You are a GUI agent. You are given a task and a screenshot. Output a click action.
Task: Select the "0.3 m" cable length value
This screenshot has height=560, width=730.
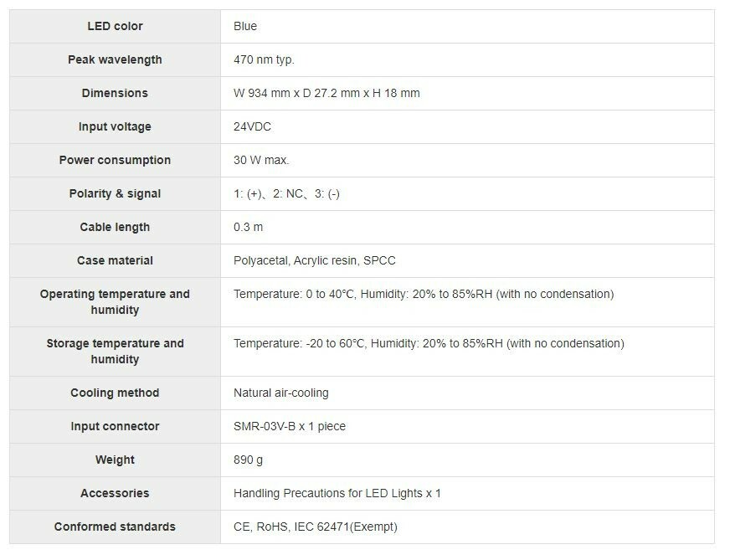pos(249,227)
